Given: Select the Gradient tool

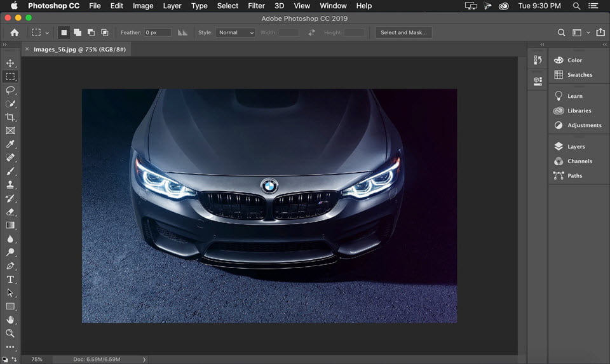Looking at the screenshot, I should tap(10, 225).
